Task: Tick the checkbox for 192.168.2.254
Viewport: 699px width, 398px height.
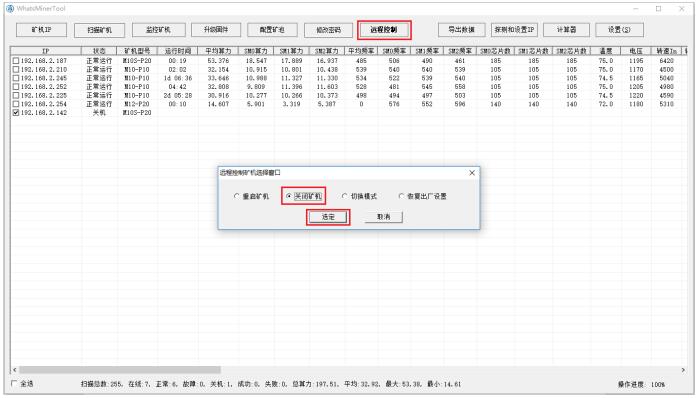Action: 16,104
